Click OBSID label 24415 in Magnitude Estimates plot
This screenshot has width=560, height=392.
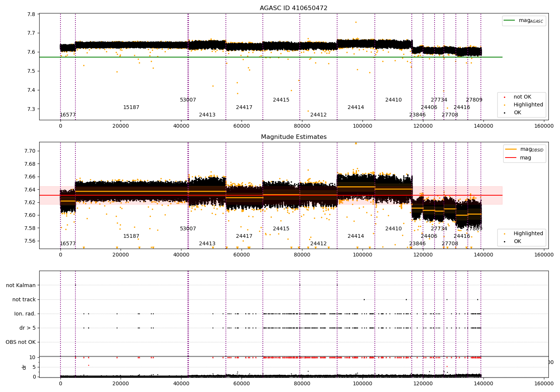[x=281, y=229]
